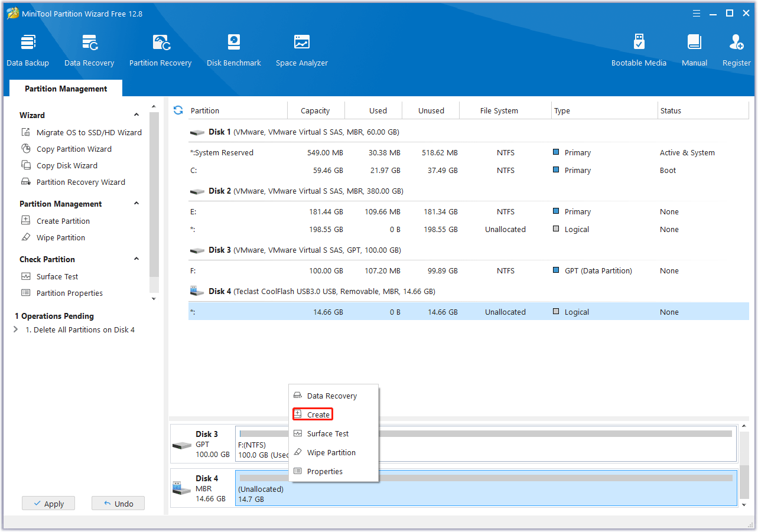Sort by Unused column header
The image size is (758, 532).
point(431,110)
